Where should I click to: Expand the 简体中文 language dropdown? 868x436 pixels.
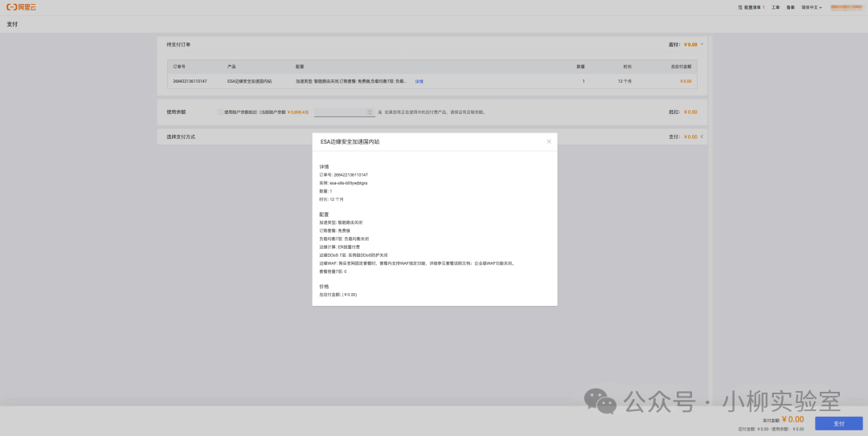coord(811,7)
